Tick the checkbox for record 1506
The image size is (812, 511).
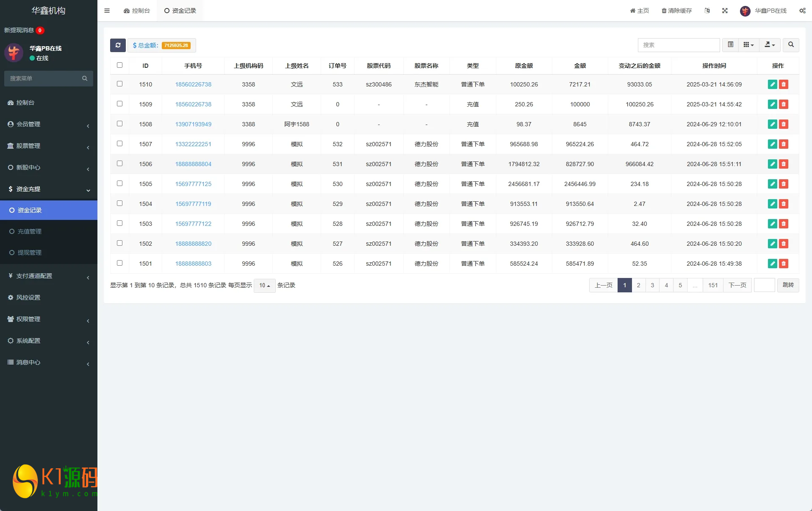(119, 164)
